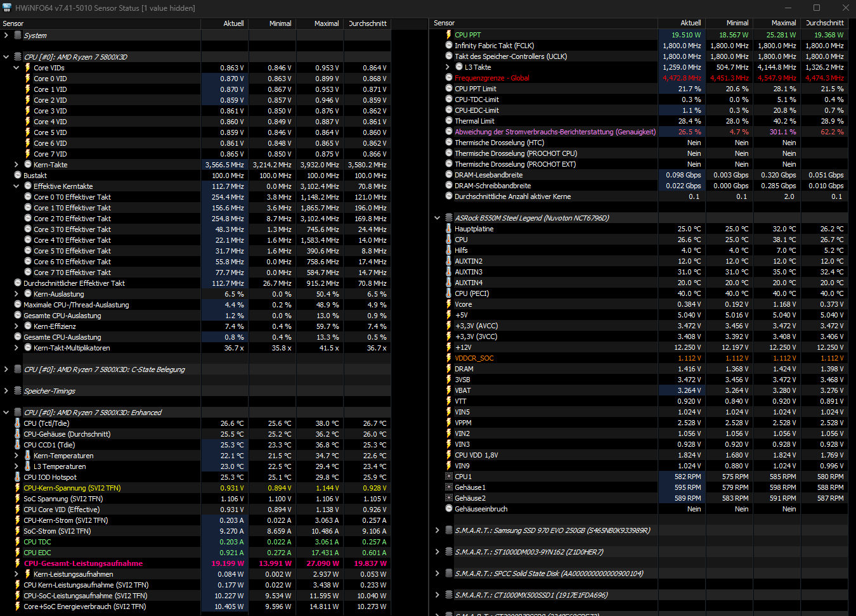Expand the L3 Takte row
Screen dimensions: 856x616
448,67
